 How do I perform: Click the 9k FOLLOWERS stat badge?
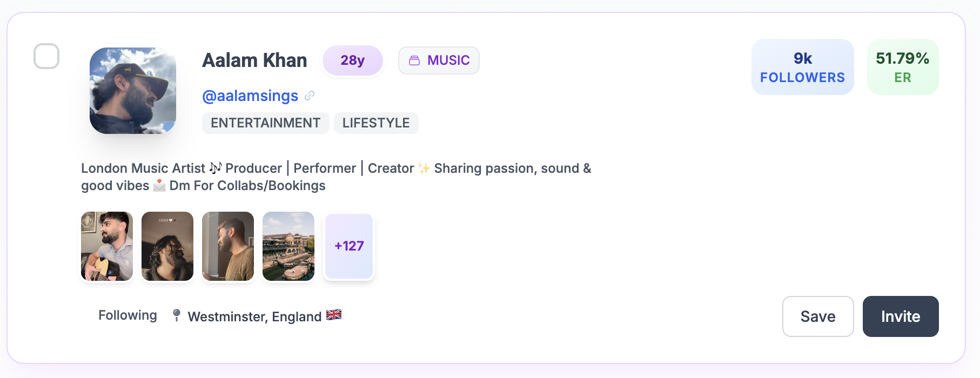pos(802,66)
